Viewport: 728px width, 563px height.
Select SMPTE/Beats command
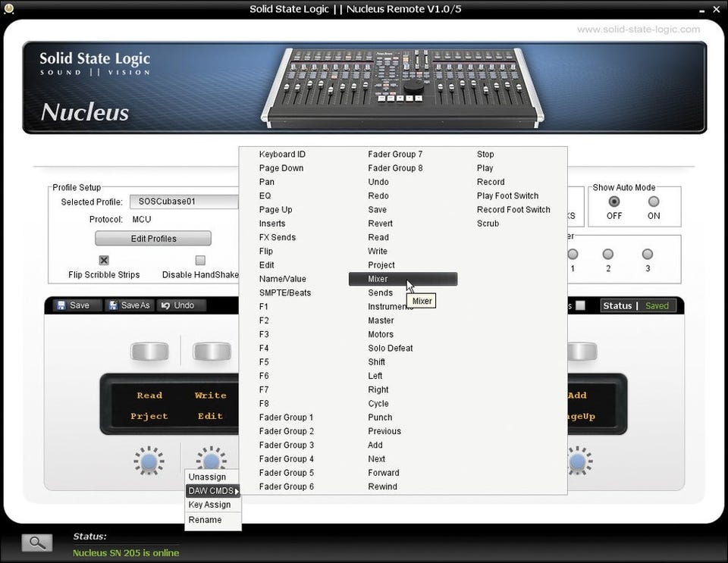[x=285, y=292]
